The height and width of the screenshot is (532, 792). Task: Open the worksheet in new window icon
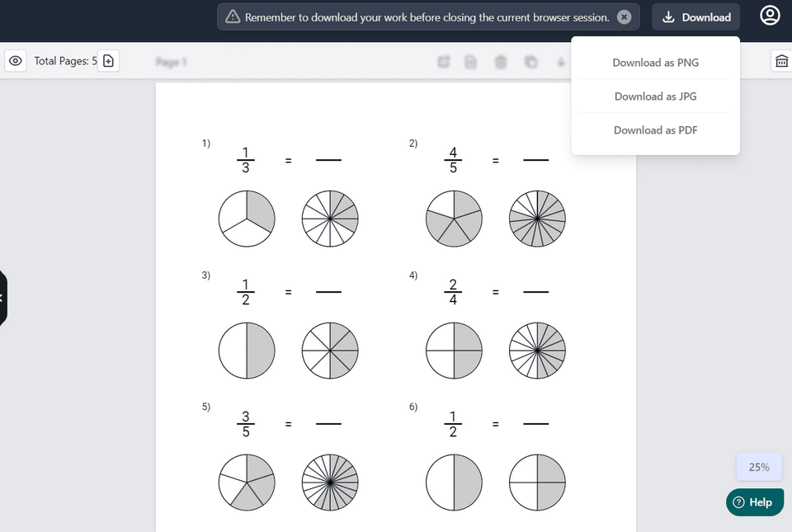tap(443, 61)
